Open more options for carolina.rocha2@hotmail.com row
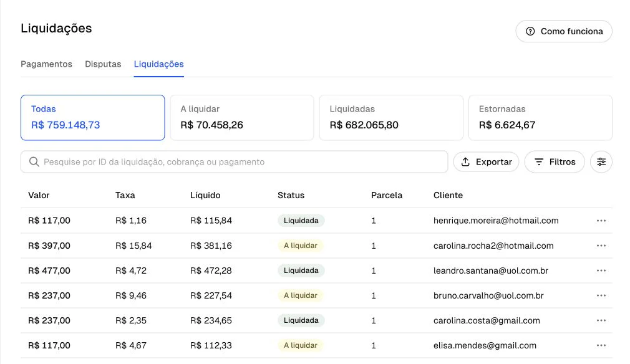The height and width of the screenshot is (364, 630). click(601, 246)
